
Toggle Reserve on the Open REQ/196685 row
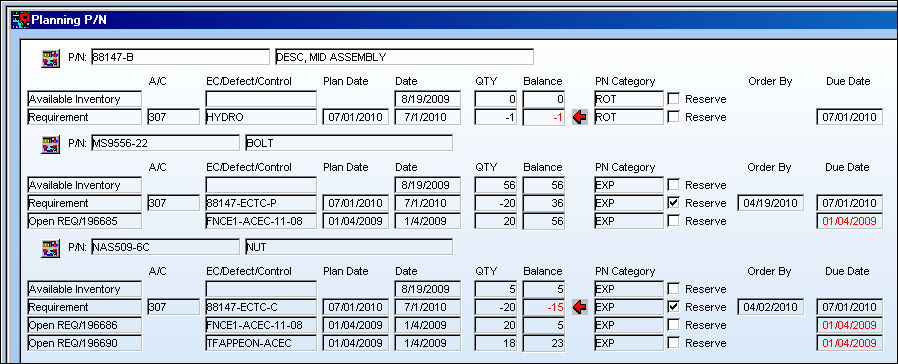tap(674, 221)
